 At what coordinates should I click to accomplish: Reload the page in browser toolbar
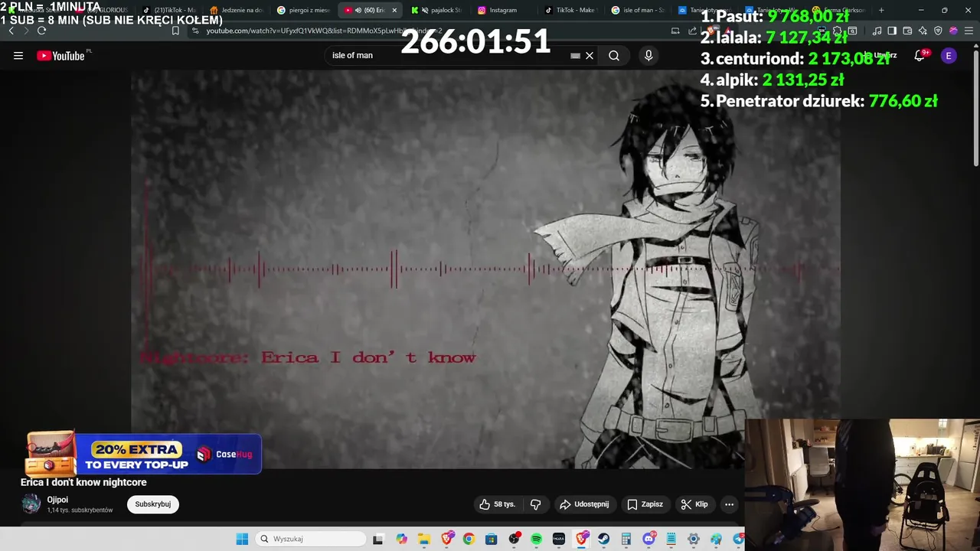[41, 31]
